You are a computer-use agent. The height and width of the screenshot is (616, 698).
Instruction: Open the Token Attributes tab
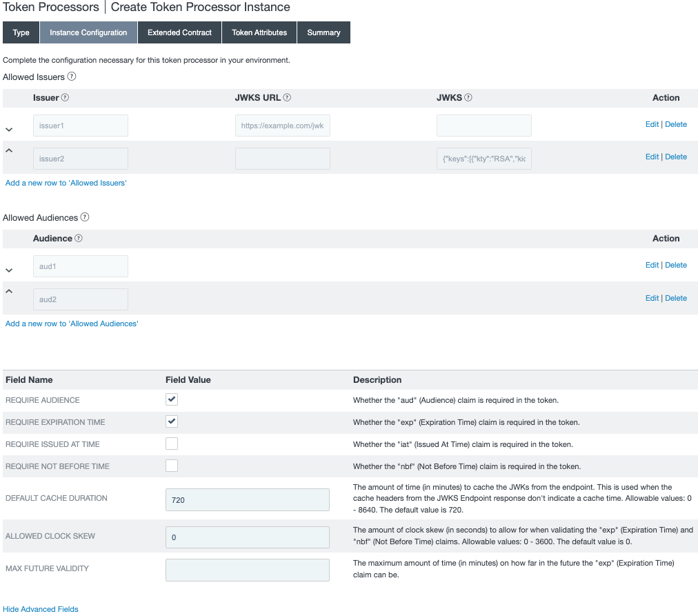pyautogui.click(x=259, y=32)
